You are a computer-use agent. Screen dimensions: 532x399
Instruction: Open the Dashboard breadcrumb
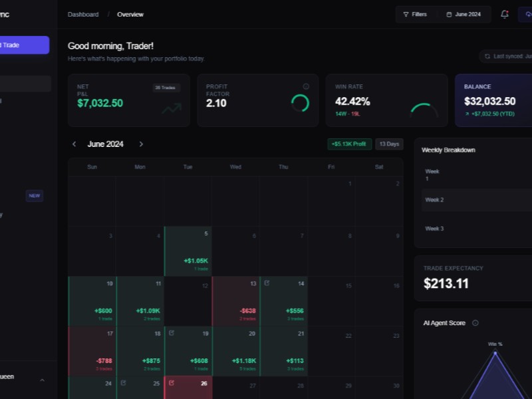point(83,14)
